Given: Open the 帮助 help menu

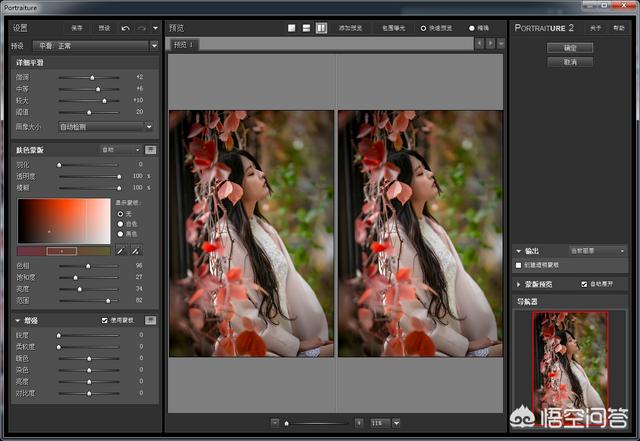Looking at the screenshot, I should 618,28.
